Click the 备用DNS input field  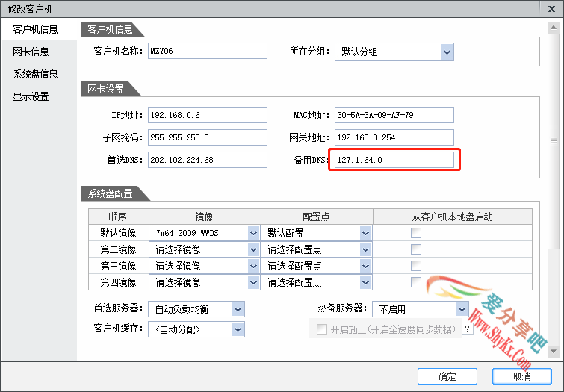point(394,160)
